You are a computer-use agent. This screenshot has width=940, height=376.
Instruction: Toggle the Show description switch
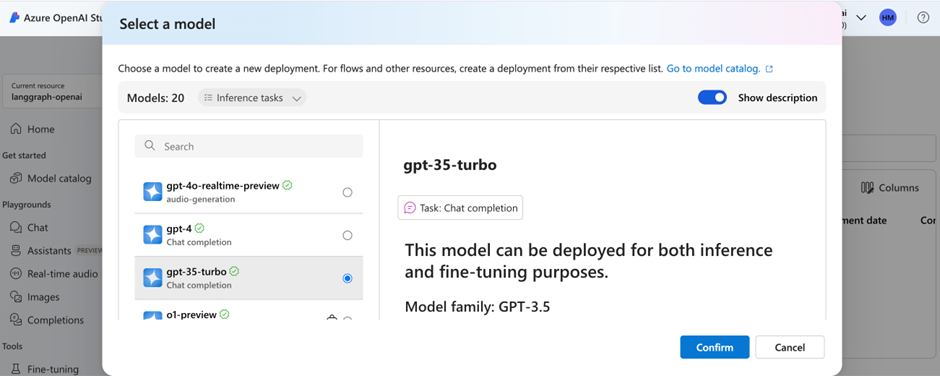tap(712, 97)
